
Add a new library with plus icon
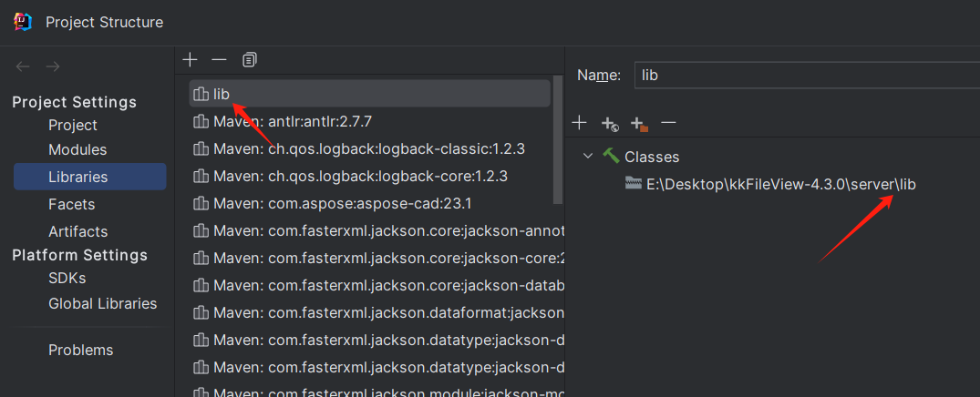pyautogui.click(x=190, y=59)
